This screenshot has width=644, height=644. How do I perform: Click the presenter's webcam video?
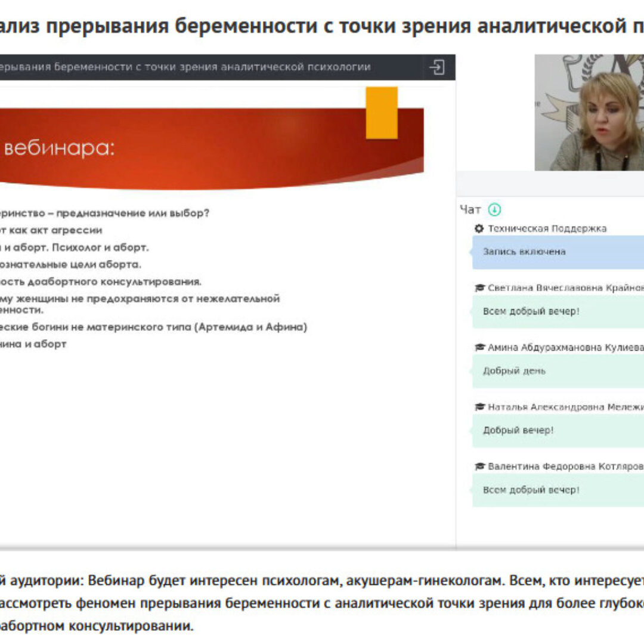pyautogui.click(x=589, y=113)
